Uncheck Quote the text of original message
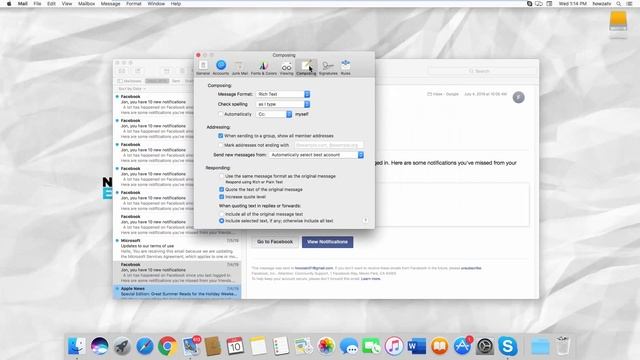 222,189
